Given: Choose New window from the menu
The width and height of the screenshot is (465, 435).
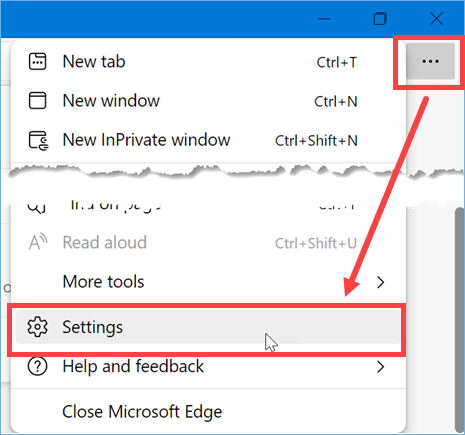Looking at the screenshot, I should pos(208,101).
